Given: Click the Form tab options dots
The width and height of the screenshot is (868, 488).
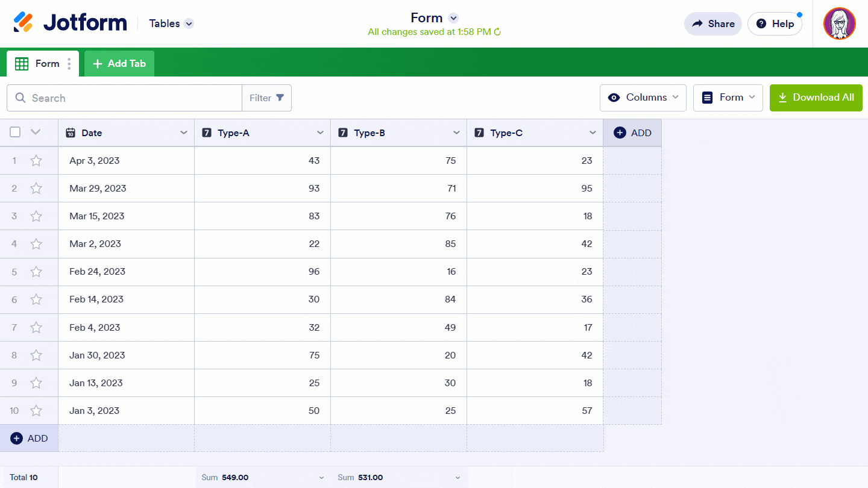Looking at the screenshot, I should 69,63.
